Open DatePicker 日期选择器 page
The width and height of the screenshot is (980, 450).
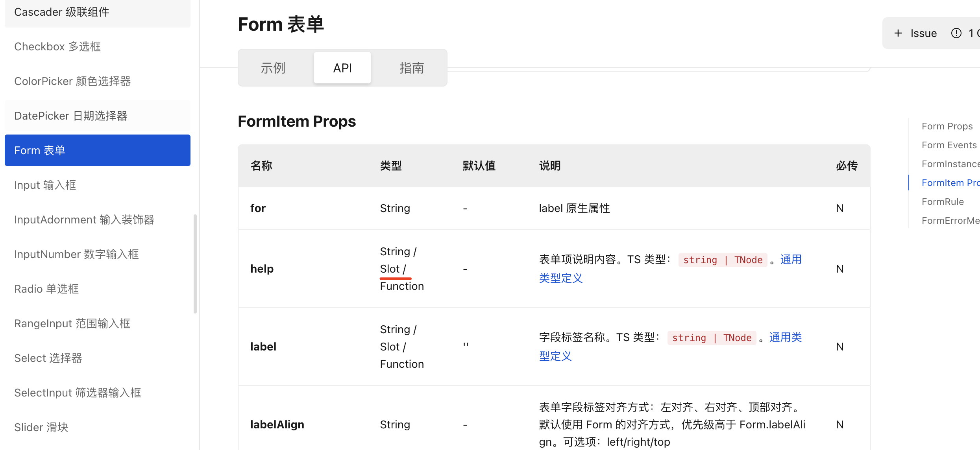98,116
